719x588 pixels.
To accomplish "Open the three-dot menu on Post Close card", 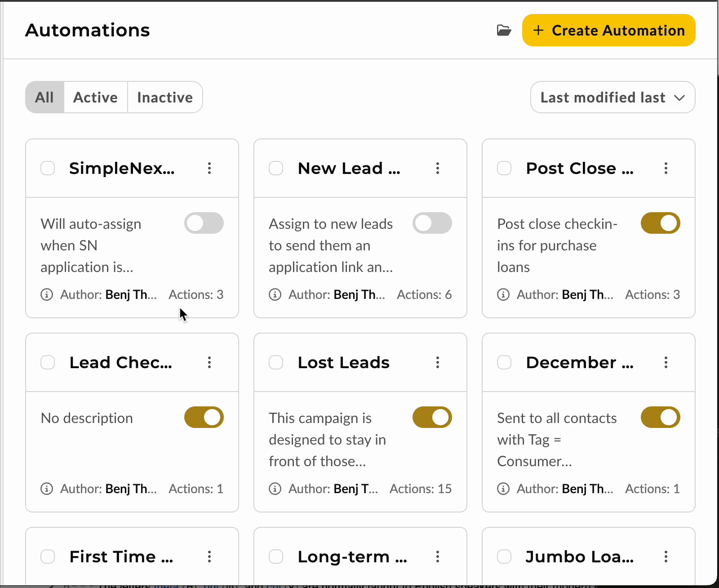I will pyautogui.click(x=666, y=168).
